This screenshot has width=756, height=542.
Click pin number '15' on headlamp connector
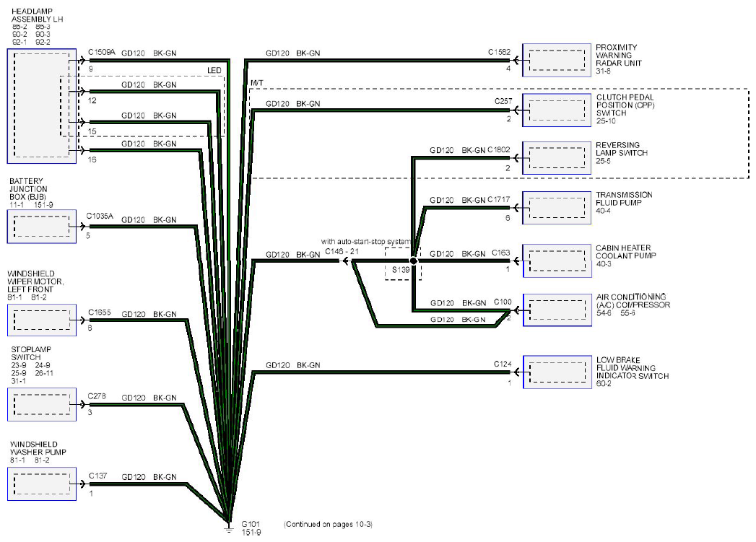coord(92,131)
